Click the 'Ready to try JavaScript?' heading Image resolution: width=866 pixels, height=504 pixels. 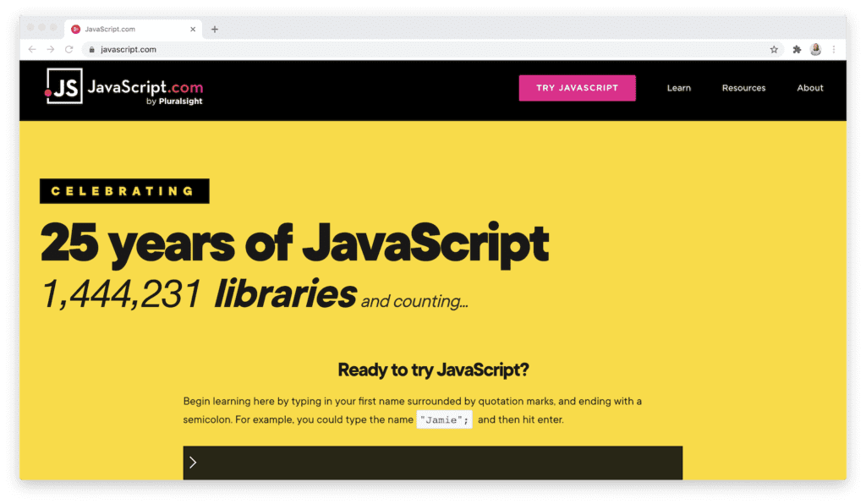pyautogui.click(x=433, y=370)
